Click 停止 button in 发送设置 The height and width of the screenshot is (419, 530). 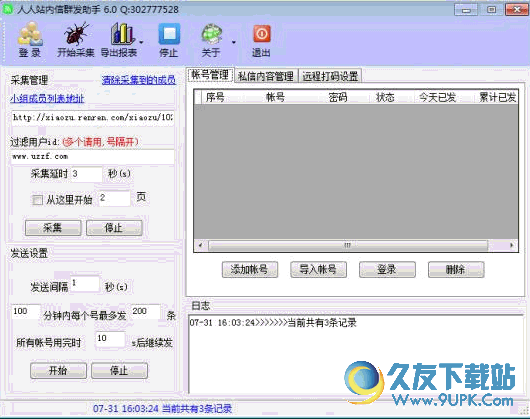pyautogui.click(x=119, y=370)
